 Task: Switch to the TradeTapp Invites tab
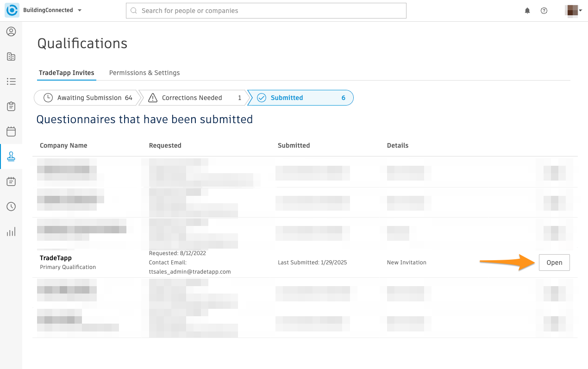[x=66, y=73]
